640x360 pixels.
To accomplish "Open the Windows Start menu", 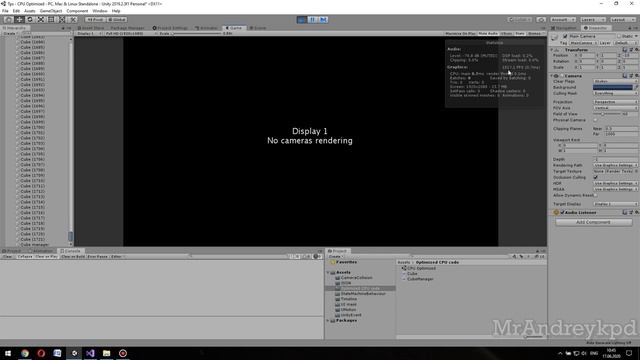I will (x=8, y=353).
